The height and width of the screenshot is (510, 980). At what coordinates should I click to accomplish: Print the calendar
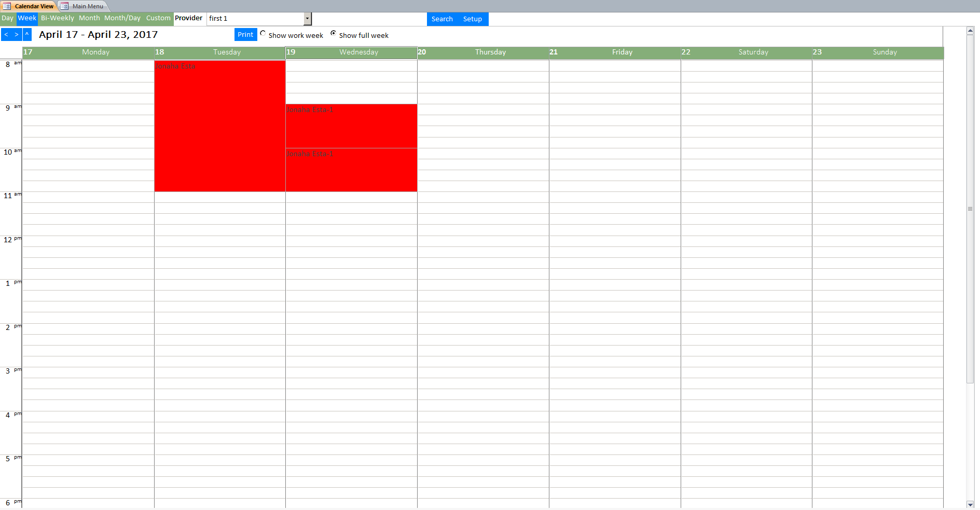pyautogui.click(x=245, y=35)
